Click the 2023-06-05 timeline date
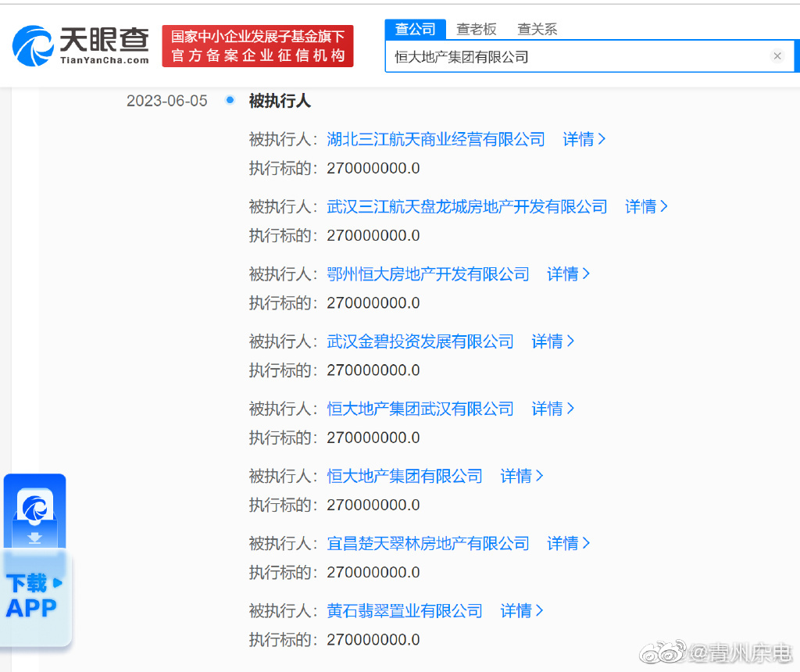Image resolution: width=800 pixels, height=672 pixels. 167,101
